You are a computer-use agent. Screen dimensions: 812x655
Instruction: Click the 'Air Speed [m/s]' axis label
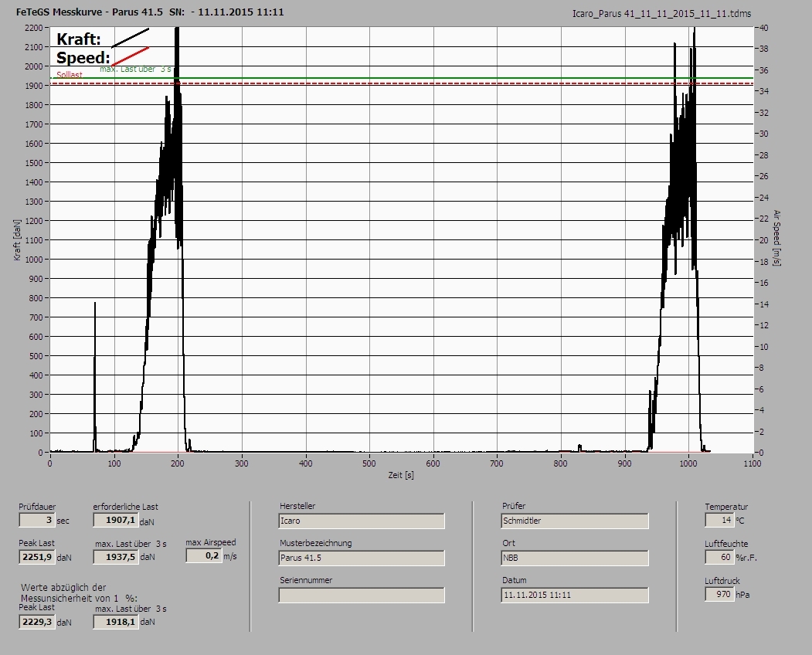point(776,238)
